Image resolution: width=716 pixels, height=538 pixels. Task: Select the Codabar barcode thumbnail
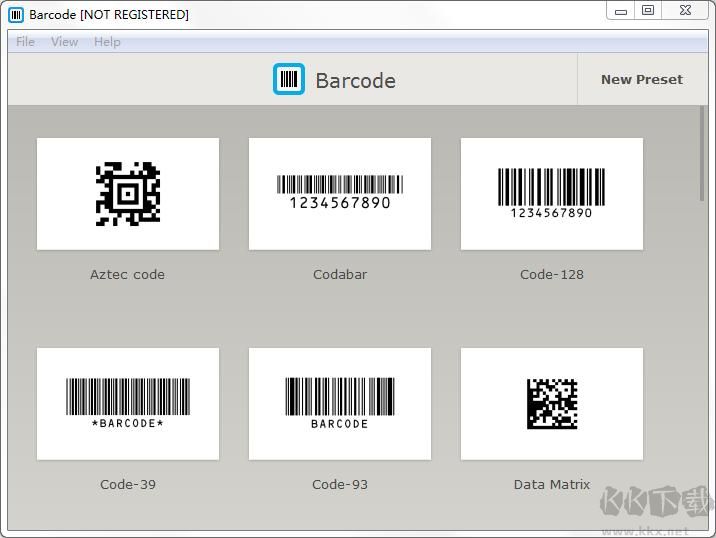[x=340, y=194]
